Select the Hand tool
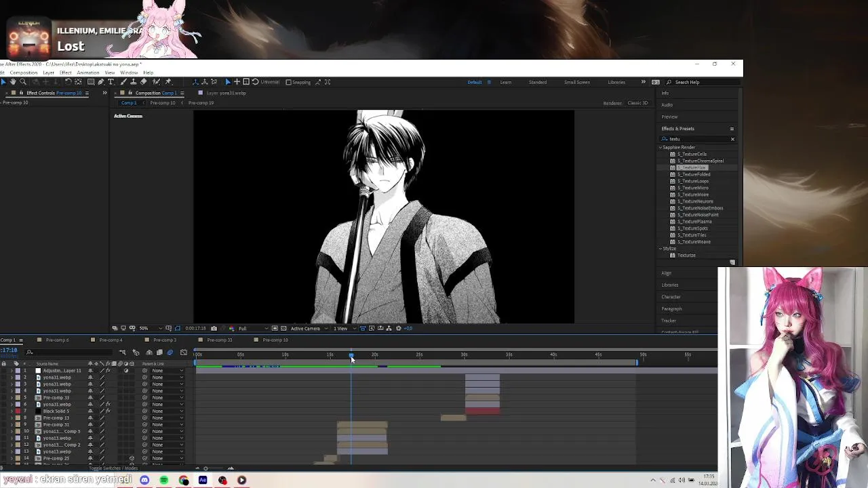The width and height of the screenshot is (868, 488). coord(13,82)
